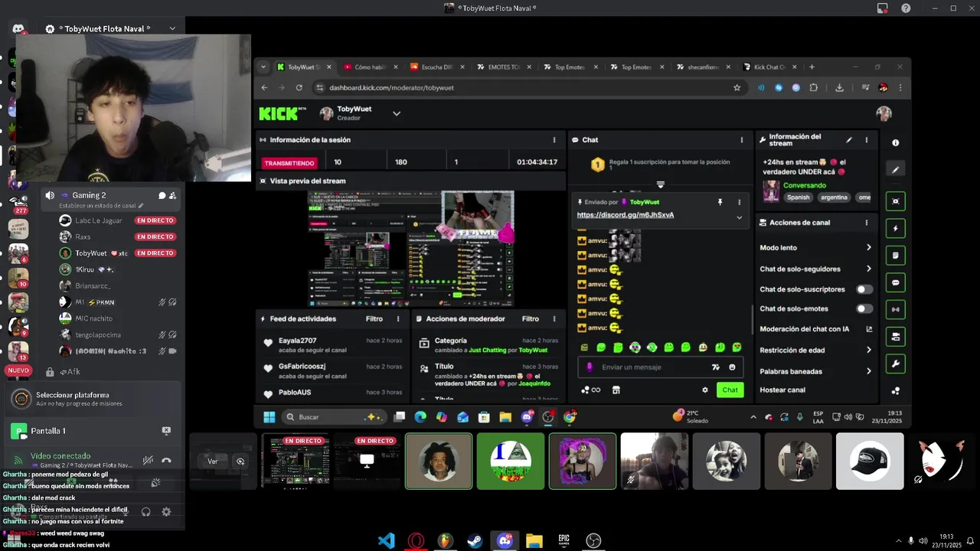
Task: Expand Palabras baneadas options
Action: pos(869,371)
